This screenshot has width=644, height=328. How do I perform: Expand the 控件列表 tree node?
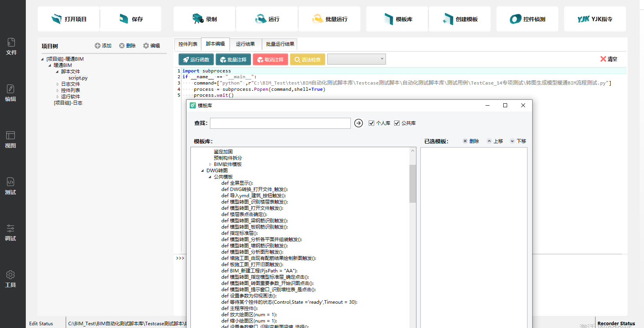coord(57,90)
